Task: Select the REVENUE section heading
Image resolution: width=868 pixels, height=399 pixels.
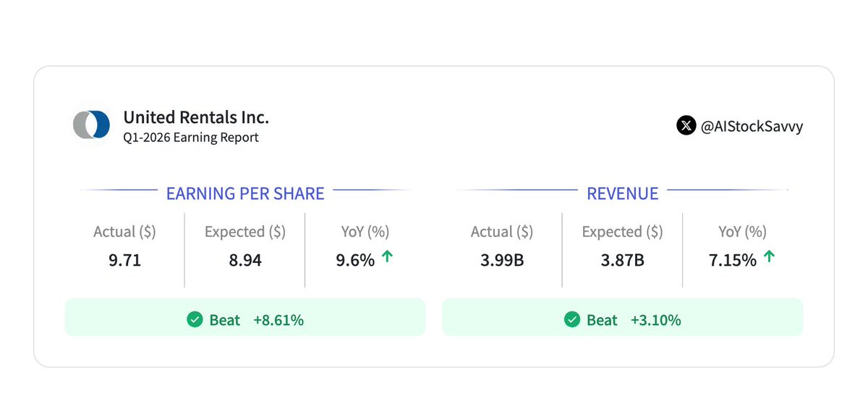Action: click(x=622, y=193)
